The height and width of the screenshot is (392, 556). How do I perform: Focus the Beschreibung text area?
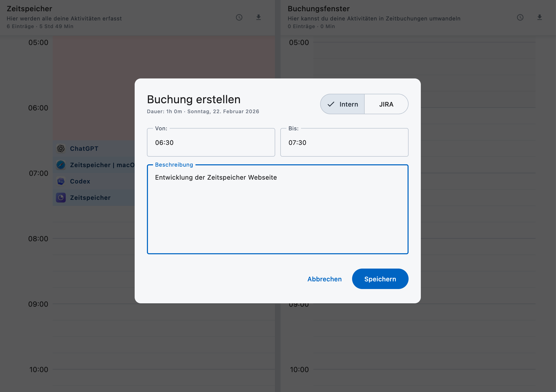277,210
